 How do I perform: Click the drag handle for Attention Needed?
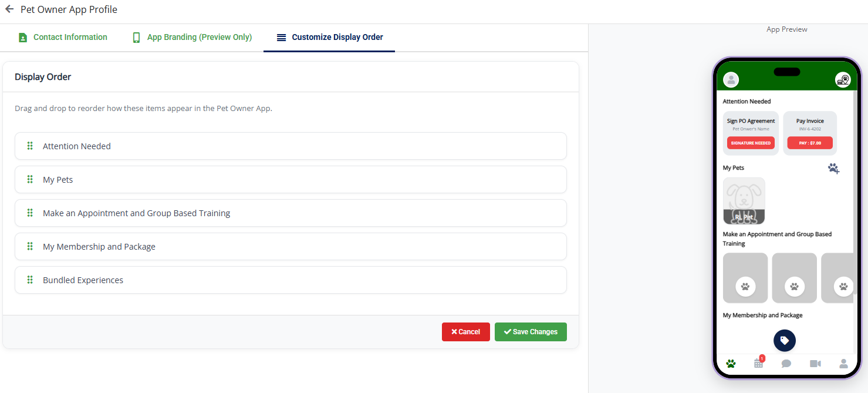point(30,146)
